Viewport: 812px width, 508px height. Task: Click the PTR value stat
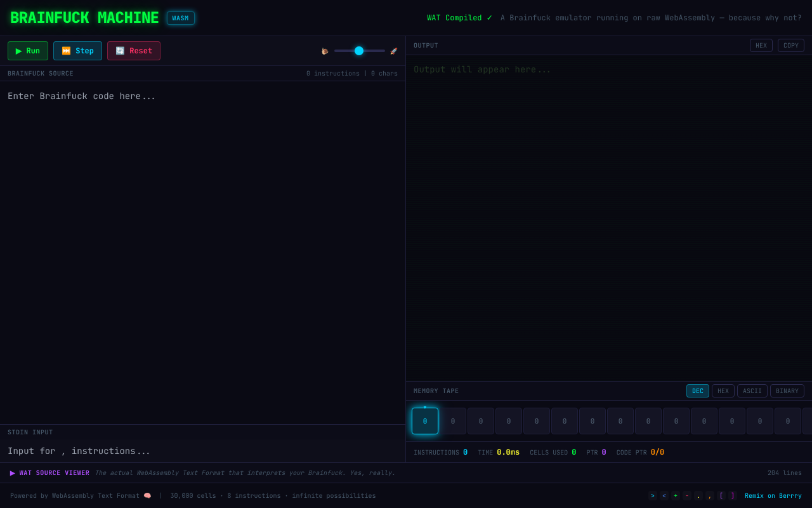coord(596,453)
